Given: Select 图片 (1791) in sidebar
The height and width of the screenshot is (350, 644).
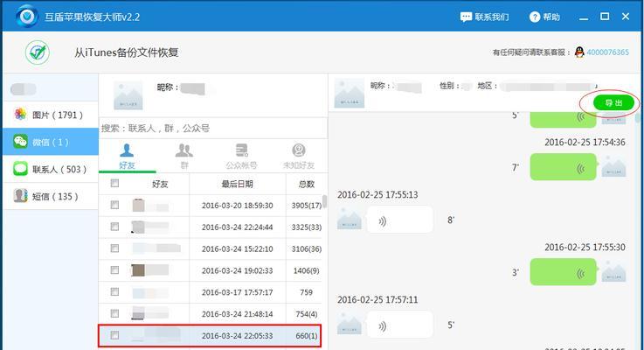Looking at the screenshot, I should [x=51, y=115].
